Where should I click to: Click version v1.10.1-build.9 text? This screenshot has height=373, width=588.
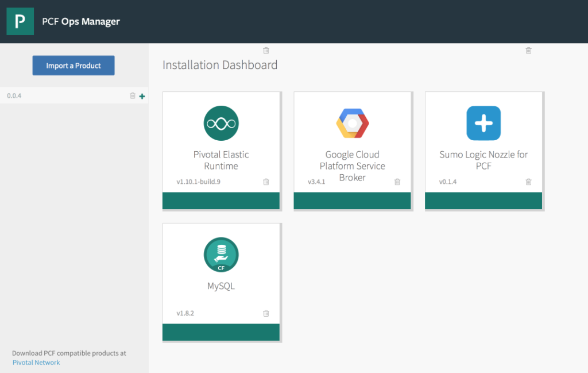[198, 182]
